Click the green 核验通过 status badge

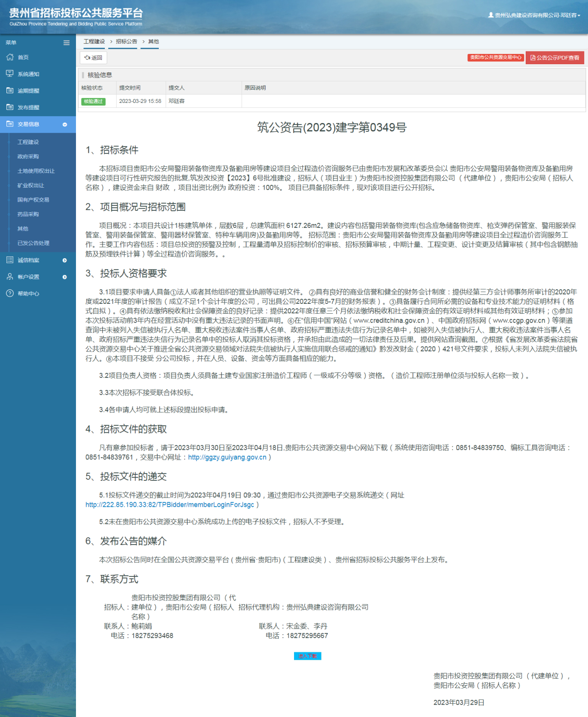tap(92, 101)
